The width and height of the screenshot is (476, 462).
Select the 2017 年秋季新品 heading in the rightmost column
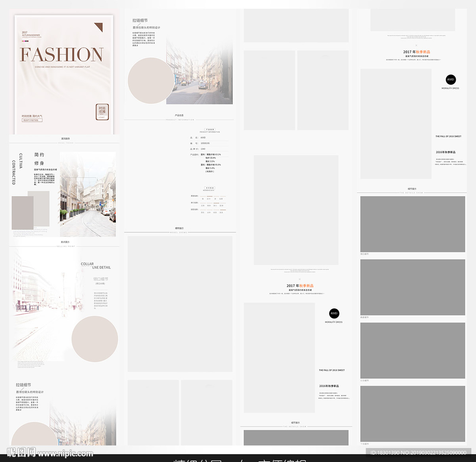coord(416,52)
